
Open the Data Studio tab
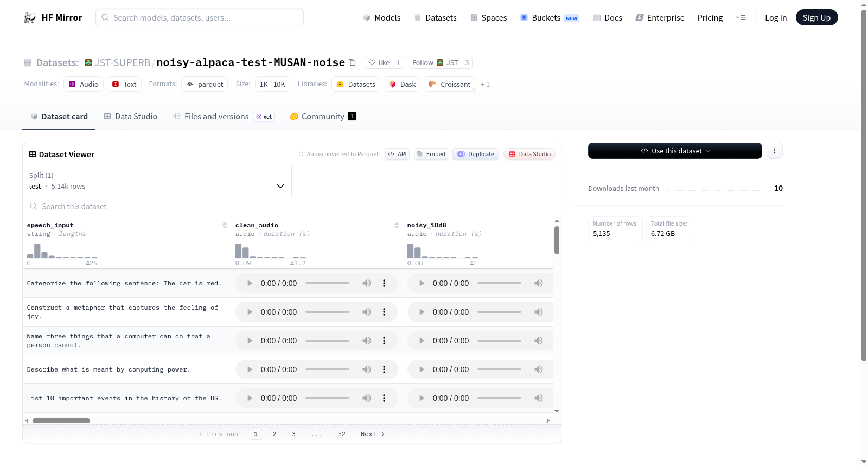[x=131, y=117]
